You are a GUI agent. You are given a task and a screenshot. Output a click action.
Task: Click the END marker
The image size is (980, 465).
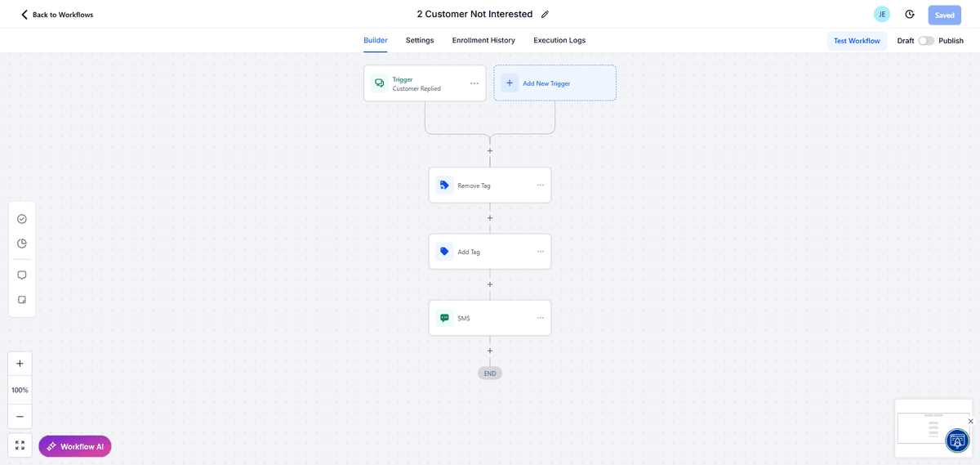(x=490, y=373)
